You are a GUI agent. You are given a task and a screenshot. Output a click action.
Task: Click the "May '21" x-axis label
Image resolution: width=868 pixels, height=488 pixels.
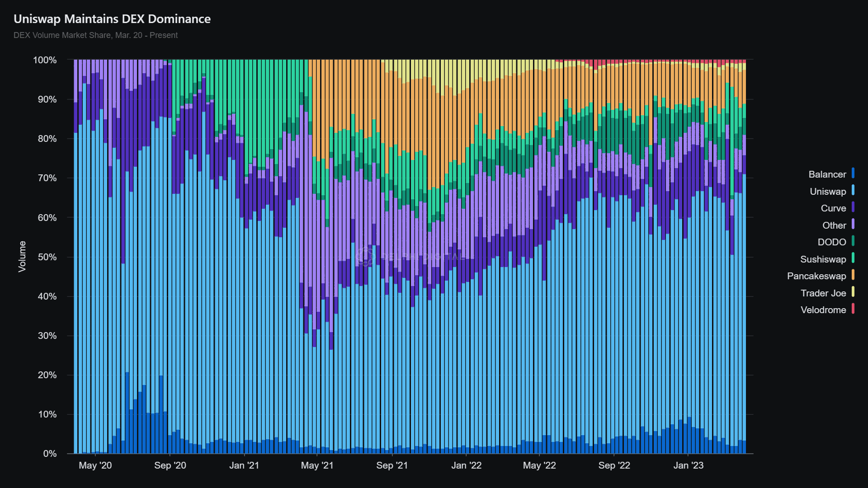tap(317, 465)
